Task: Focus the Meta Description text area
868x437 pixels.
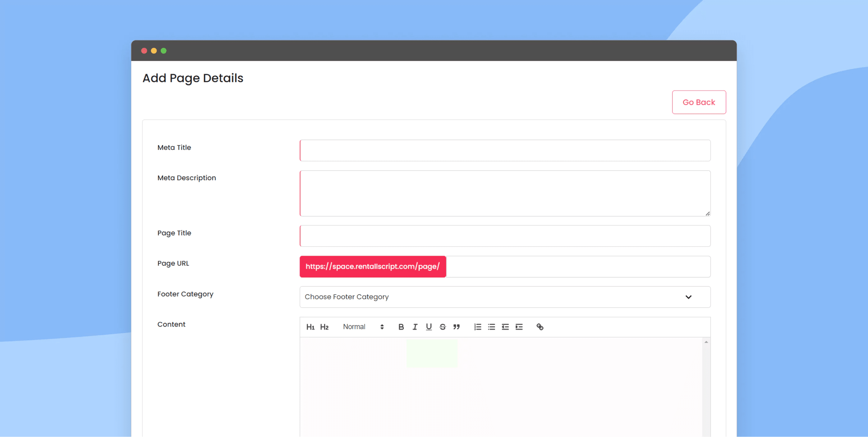Action: 505,193
